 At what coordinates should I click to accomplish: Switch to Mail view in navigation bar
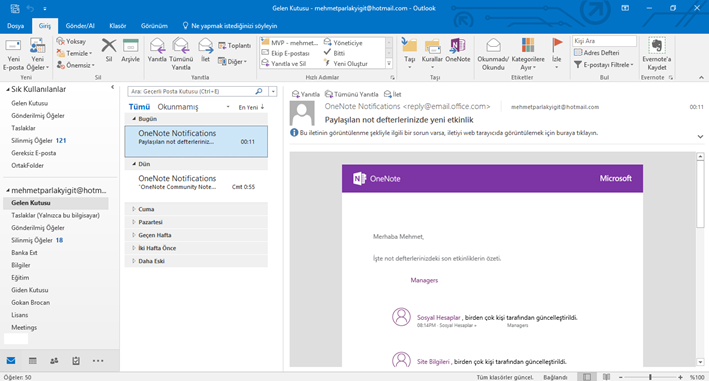pos(11,361)
